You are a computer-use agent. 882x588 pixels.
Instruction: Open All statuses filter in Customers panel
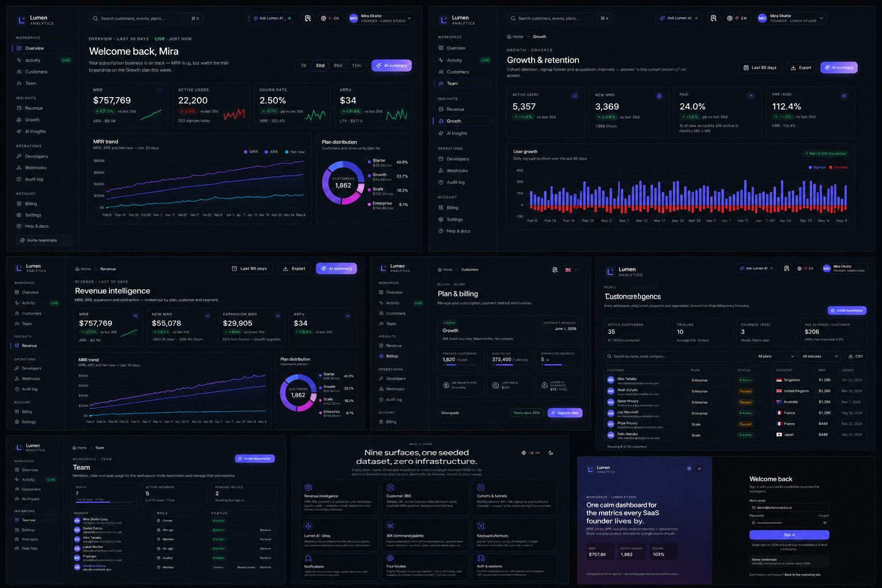[x=819, y=356]
